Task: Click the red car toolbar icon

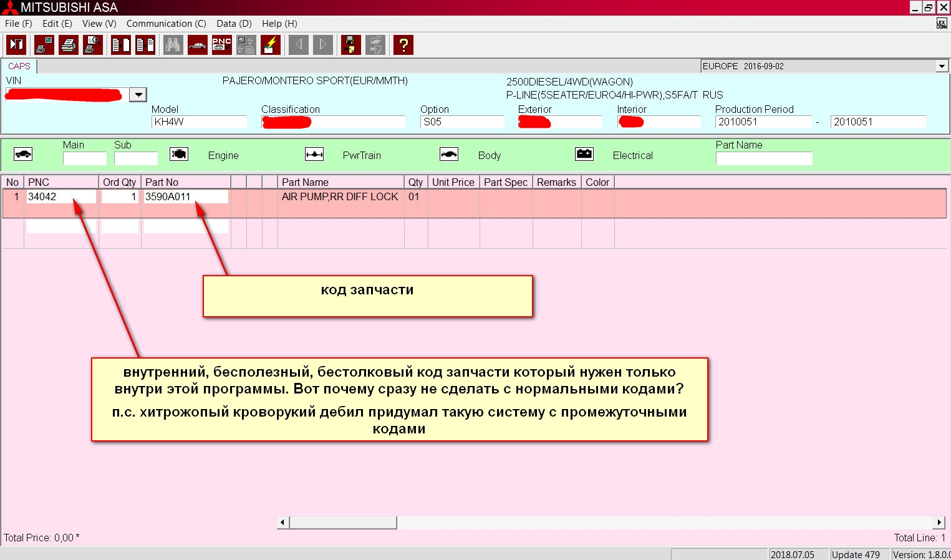Action: pyautogui.click(x=198, y=45)
